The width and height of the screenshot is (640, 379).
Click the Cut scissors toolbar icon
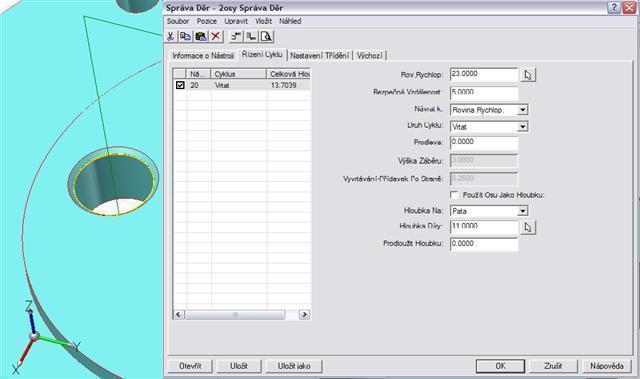(x=171, y=37)
